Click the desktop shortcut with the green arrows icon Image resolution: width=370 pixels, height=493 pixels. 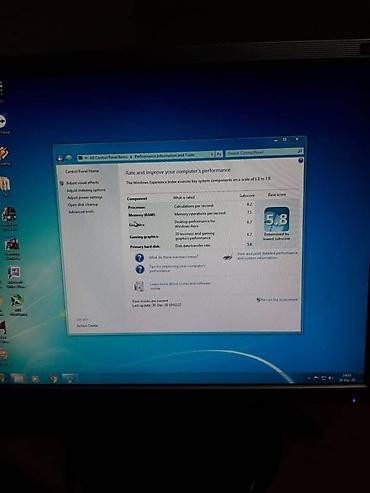click(17, 305)
